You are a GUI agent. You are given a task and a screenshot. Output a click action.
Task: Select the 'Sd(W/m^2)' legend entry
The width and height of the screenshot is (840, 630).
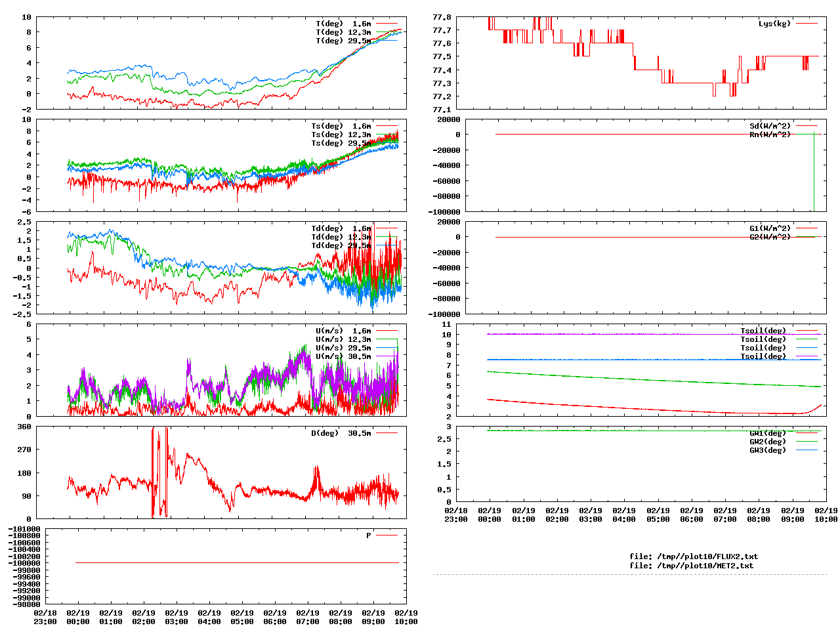[x=770, y=126]
